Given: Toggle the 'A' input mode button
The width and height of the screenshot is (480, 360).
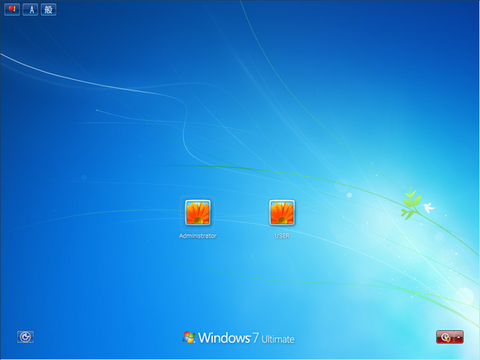Looking at the screenshot, I should click(31, 9).
